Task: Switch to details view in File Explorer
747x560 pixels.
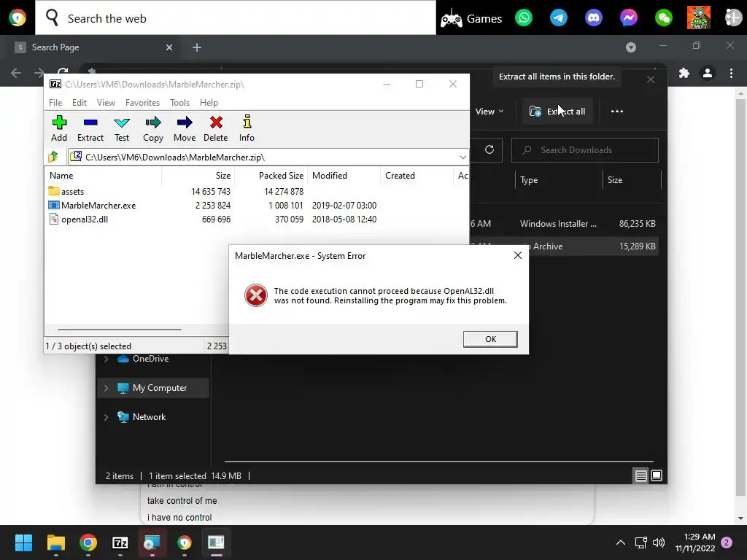Action: (x=640, y=475)
